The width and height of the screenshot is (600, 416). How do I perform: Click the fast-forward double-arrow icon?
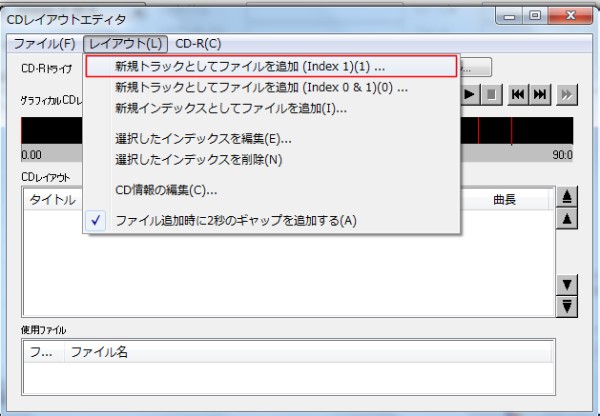pyautogui.click(x=567, y=94)
